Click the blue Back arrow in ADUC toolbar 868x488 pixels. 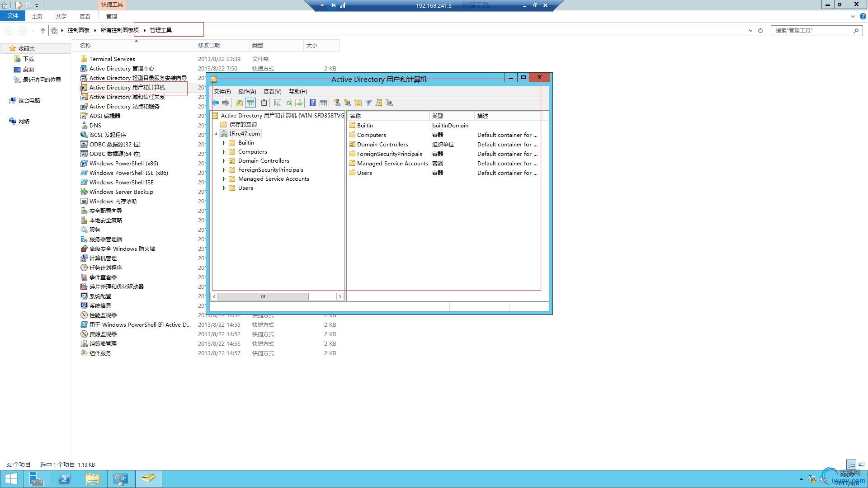click(216, 103)
